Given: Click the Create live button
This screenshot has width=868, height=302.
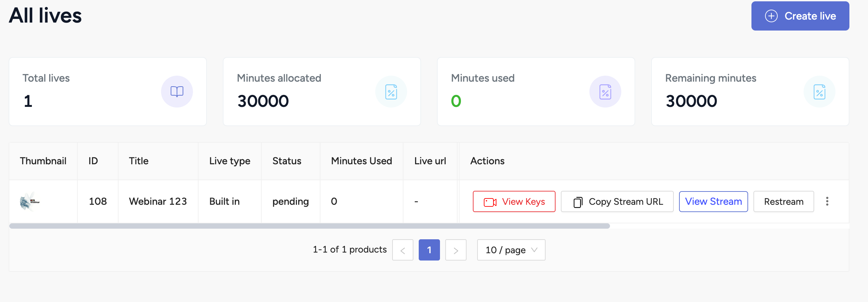Looking at the screenshot, I should [x=800, y=16].
